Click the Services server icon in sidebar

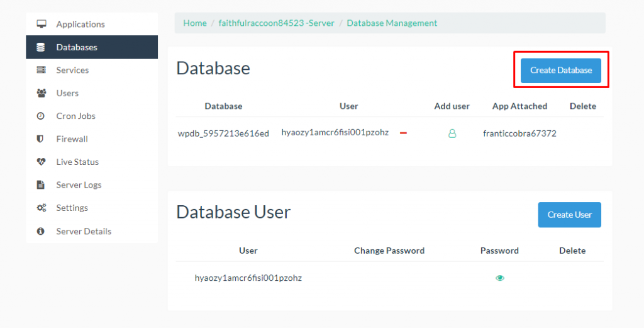(x=41, y=70)
